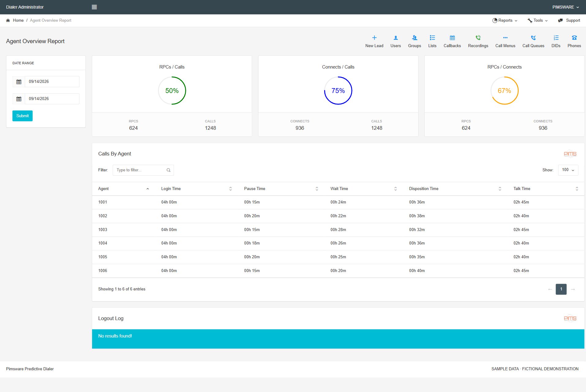586x392 pixels.
Task: Click the Home breadcrumb link
Action: [x=18, y=21]
